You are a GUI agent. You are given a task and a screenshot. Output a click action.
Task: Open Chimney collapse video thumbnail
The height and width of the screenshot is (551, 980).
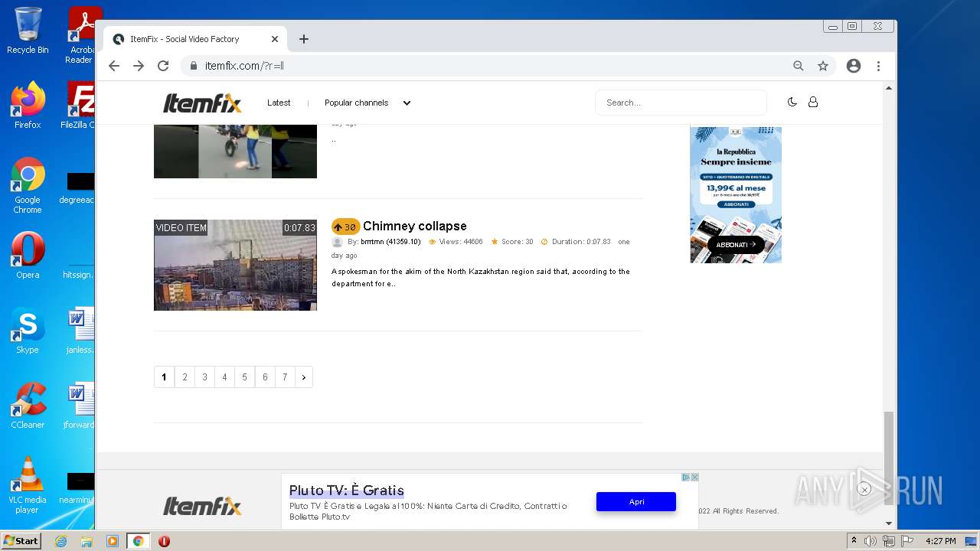coord(235,265)
